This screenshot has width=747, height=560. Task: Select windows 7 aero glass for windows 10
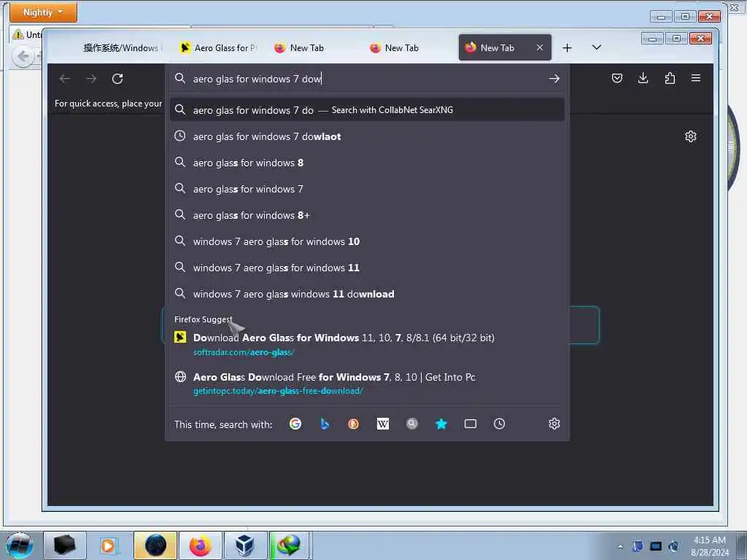tap(367, 241)
